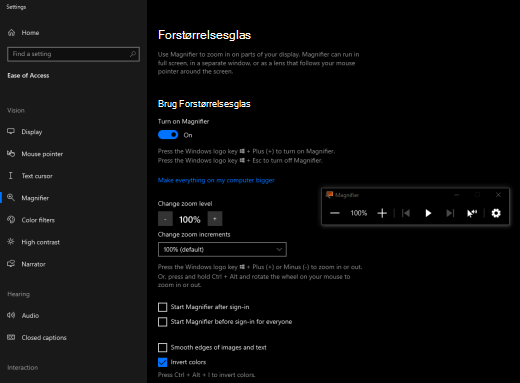Click the Mouse pointer sidebar icon

(11, 154)
